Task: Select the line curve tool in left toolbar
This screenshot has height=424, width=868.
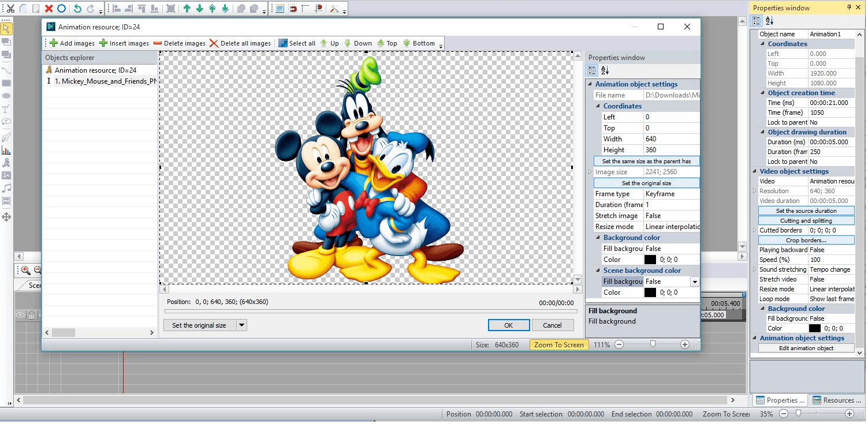Action: click(6, 70)
